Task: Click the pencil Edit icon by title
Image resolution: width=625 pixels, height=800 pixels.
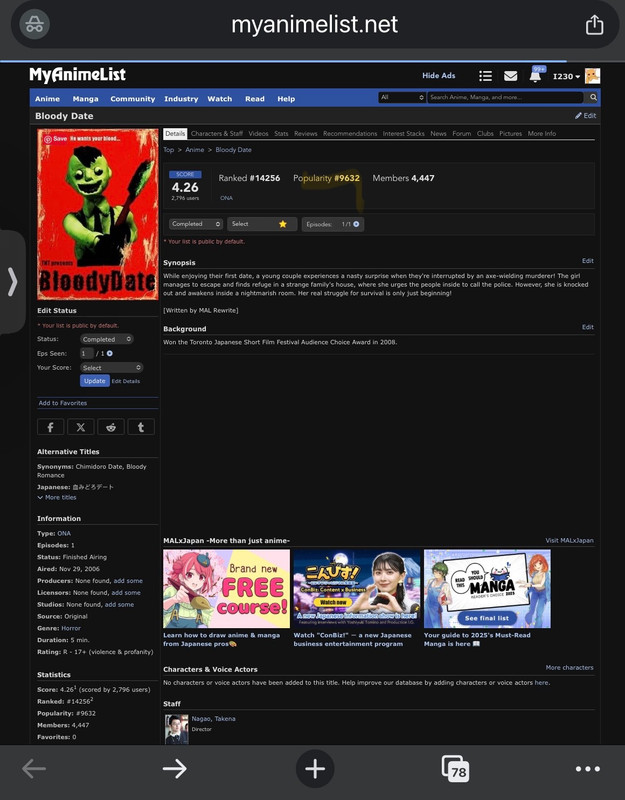Action: point(585,116)
